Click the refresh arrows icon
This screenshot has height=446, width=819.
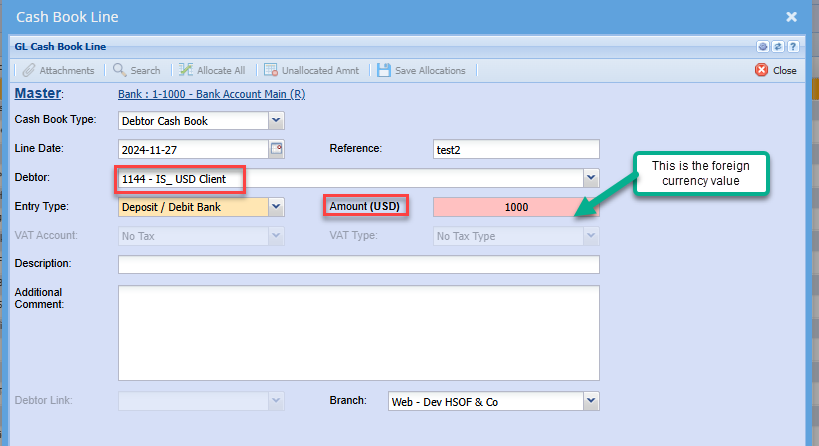[778, 46]
